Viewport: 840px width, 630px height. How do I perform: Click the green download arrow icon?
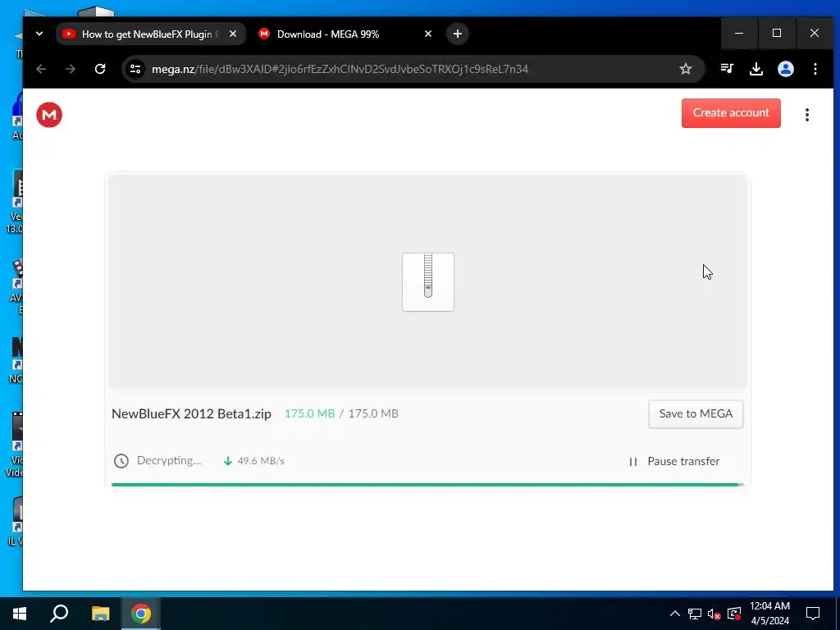tap(228, 461)
